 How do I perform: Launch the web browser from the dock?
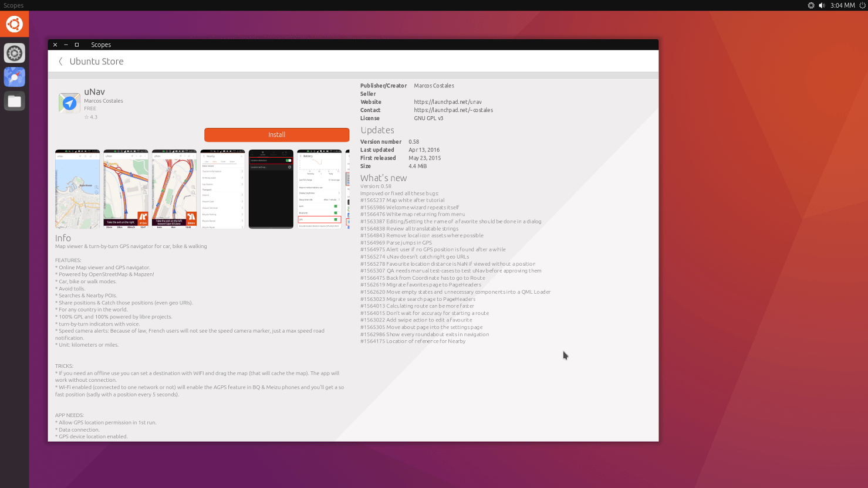click(14, 77)
